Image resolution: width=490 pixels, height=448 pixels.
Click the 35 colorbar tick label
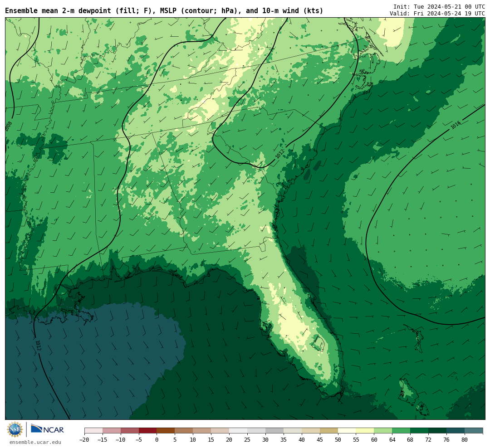(x=284, y=440)
